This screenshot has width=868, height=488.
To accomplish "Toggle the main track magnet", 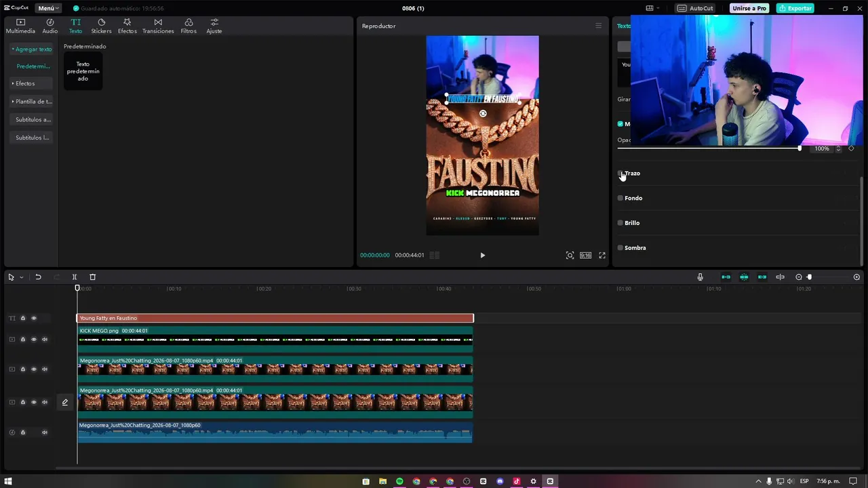I will coord(726,277).
